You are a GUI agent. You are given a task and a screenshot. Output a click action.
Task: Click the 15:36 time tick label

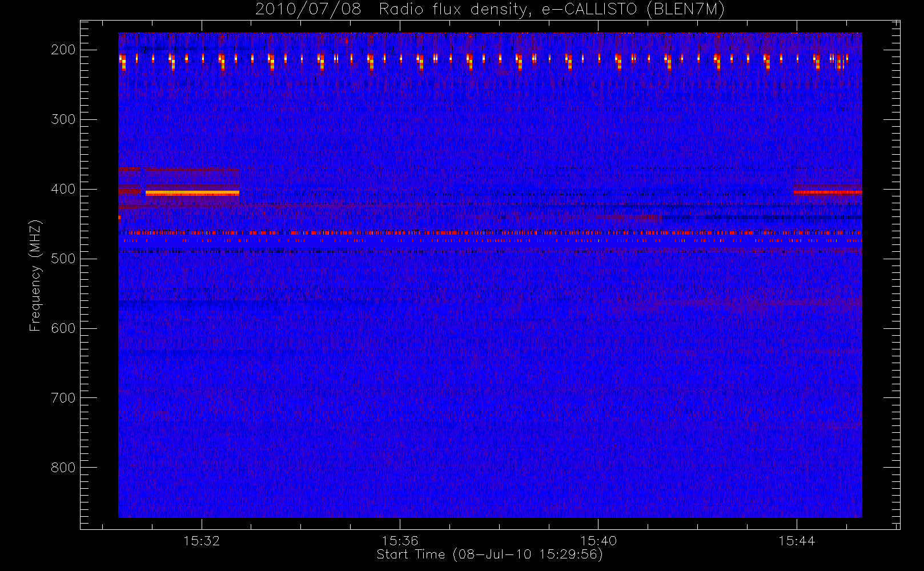(x=400, y=541)
